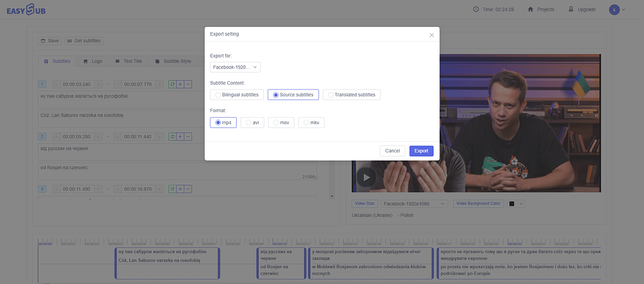
Task: Choose mp4 format
Action: 223,122
